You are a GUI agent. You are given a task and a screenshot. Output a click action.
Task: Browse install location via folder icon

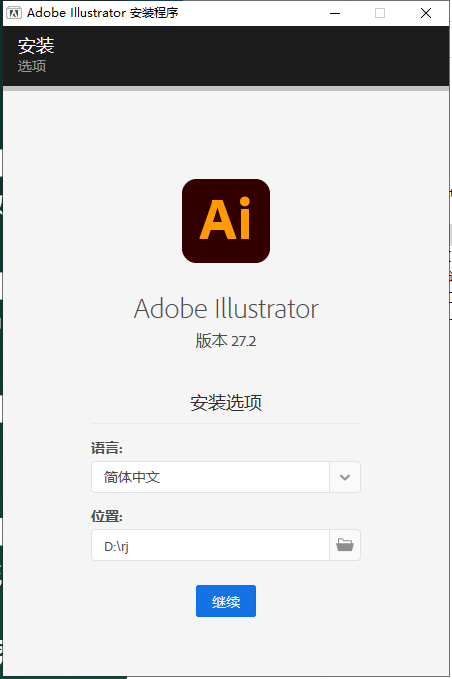(x=345, y=545)
